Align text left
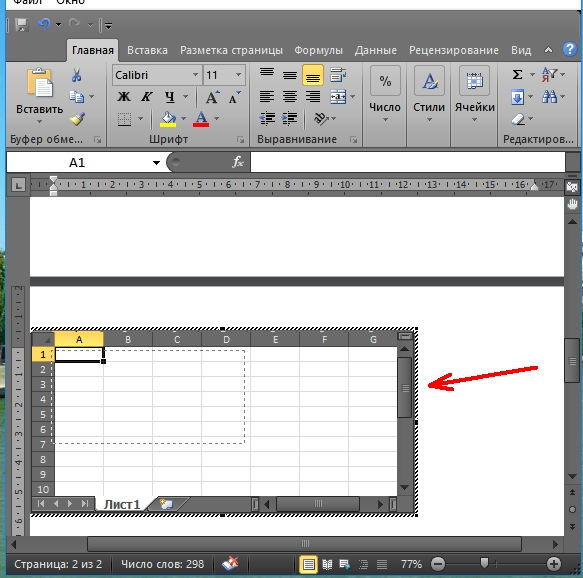 pyautogui.click(x=267, y=97)
